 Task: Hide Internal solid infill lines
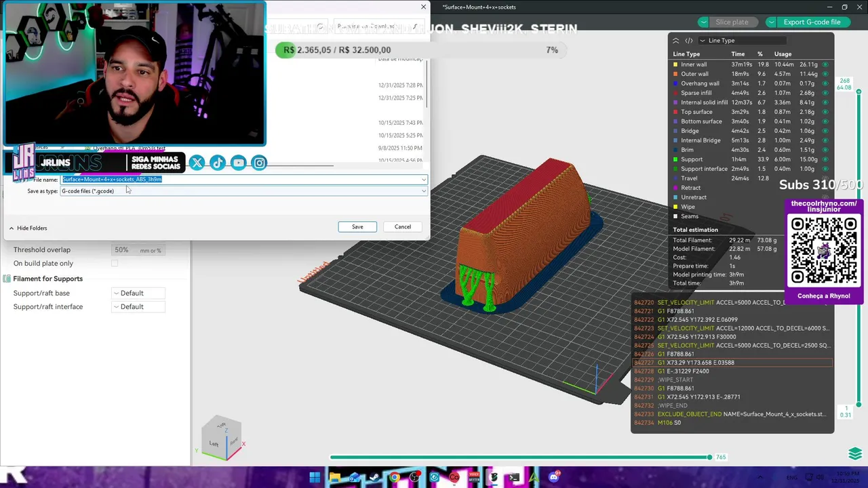click(x=825, y=102)
